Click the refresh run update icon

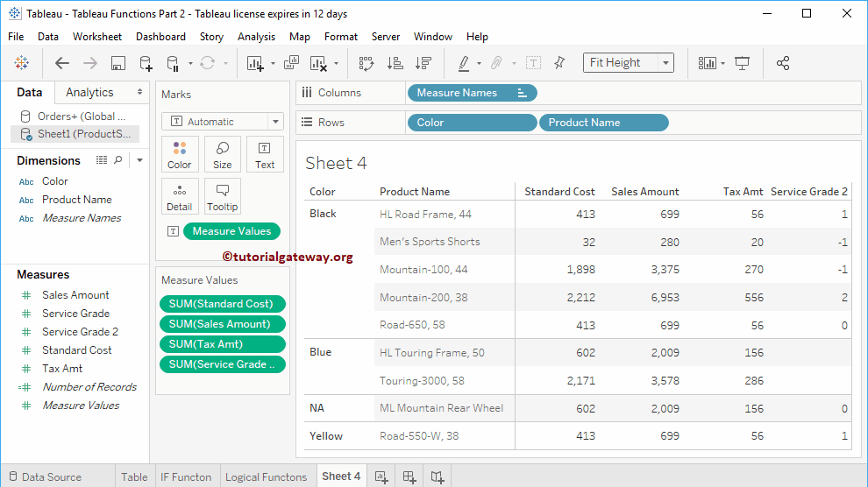208,63
